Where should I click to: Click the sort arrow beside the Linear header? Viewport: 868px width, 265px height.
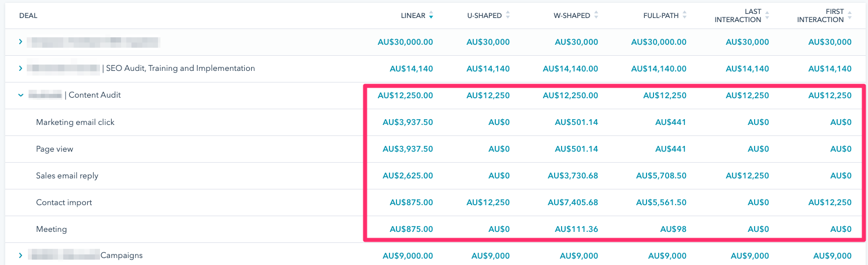[431, 16]
